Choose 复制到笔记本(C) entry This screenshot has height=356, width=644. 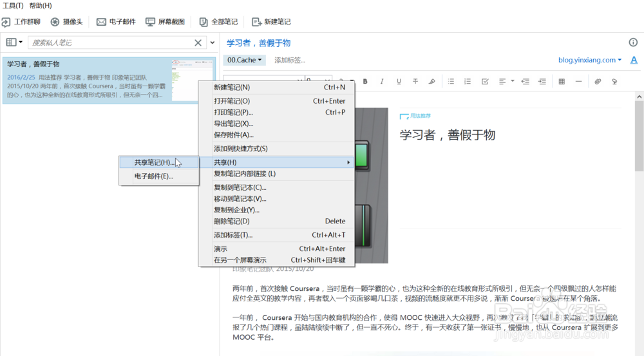tap(276, 187)
